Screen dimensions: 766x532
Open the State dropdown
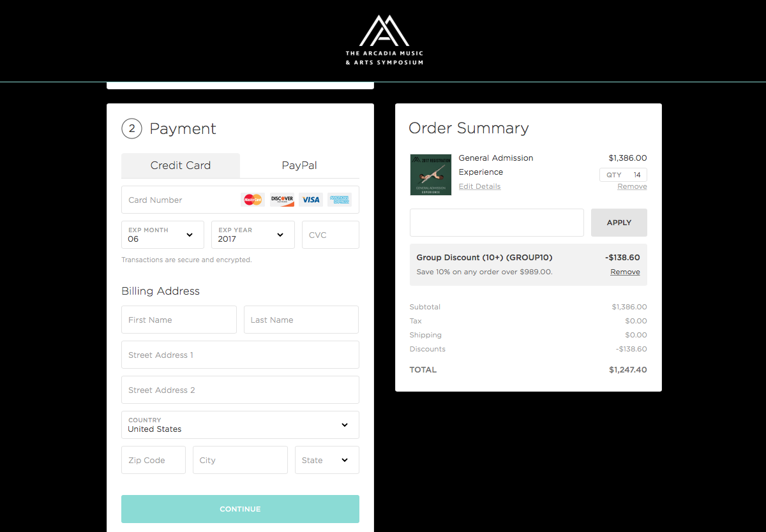point(327,460)
